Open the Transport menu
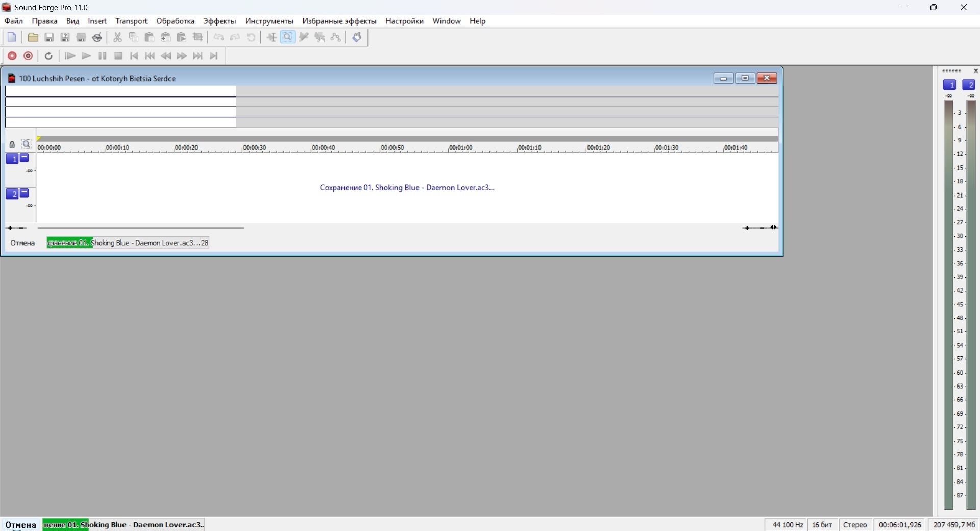This screenshot has height=531, width=980. coord(132,21)
